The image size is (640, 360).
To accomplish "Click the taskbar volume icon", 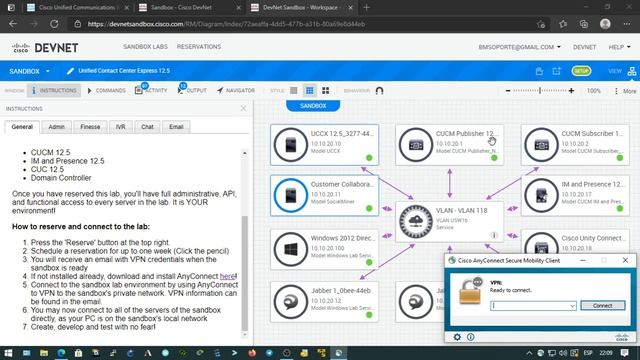I will point(563,353).
